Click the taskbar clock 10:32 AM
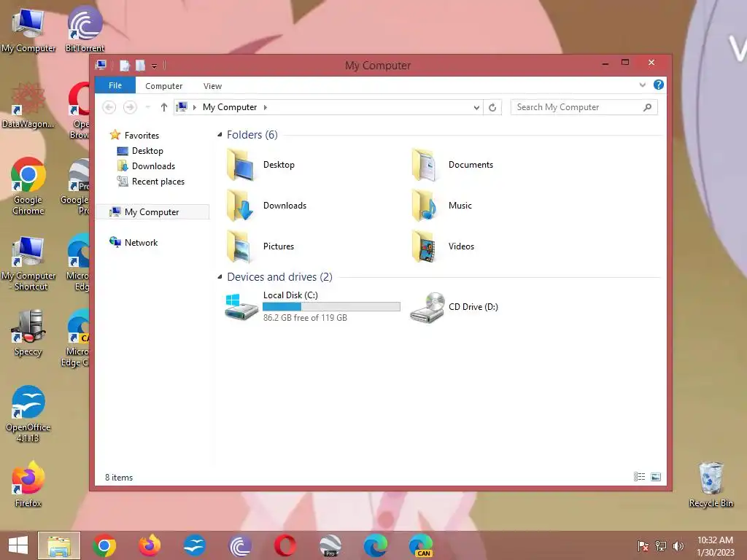747x560 pixels. coord(716,546)
